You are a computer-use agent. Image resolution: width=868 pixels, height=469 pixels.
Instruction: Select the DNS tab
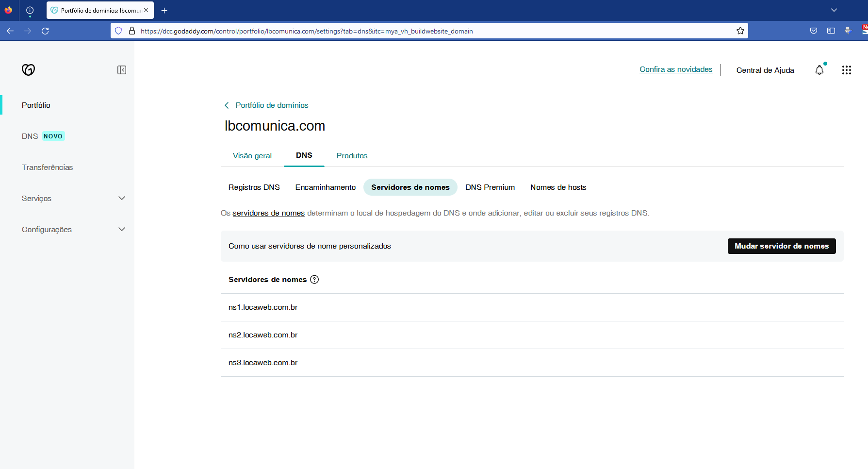[304, 155]
